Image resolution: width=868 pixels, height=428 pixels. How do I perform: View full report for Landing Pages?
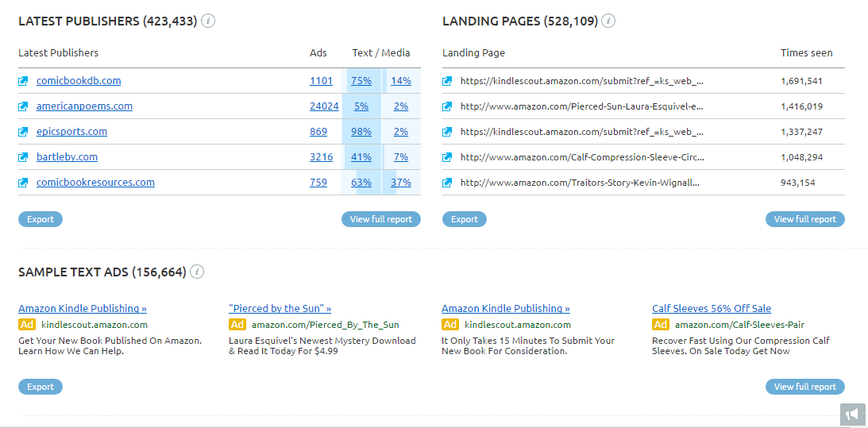coord(804,219)
